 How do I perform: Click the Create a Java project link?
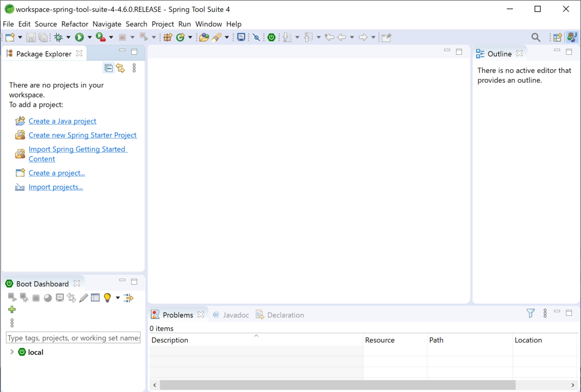pos(61,121)
